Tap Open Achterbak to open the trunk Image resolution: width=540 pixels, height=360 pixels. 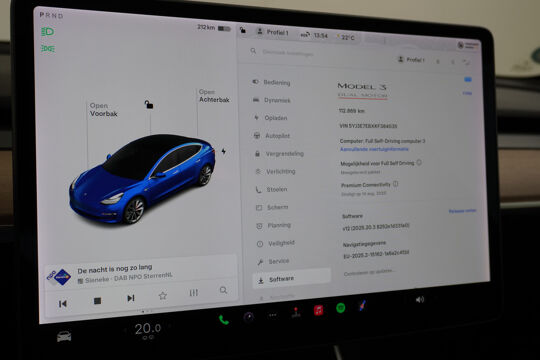(x=214, y=96)
